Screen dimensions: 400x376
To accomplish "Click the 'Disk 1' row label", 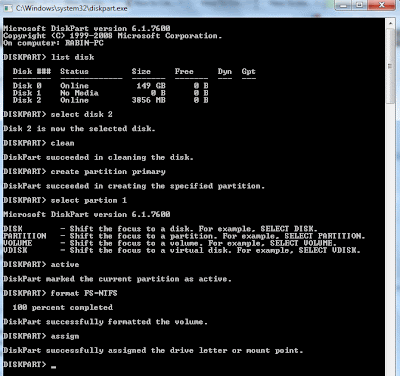I will [x=27, y=93].
